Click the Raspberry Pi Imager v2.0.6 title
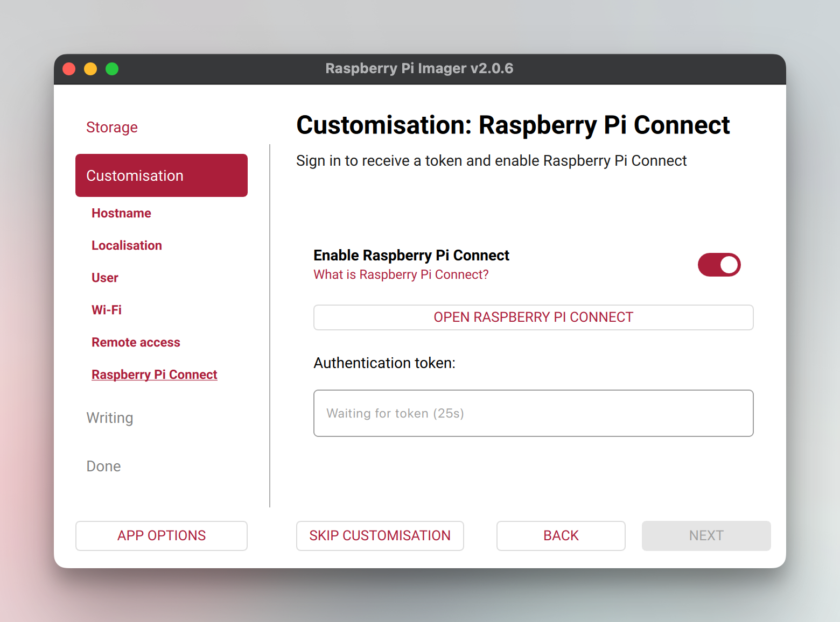The height and width of the screenshot is (622, 840). pos(419,69)
